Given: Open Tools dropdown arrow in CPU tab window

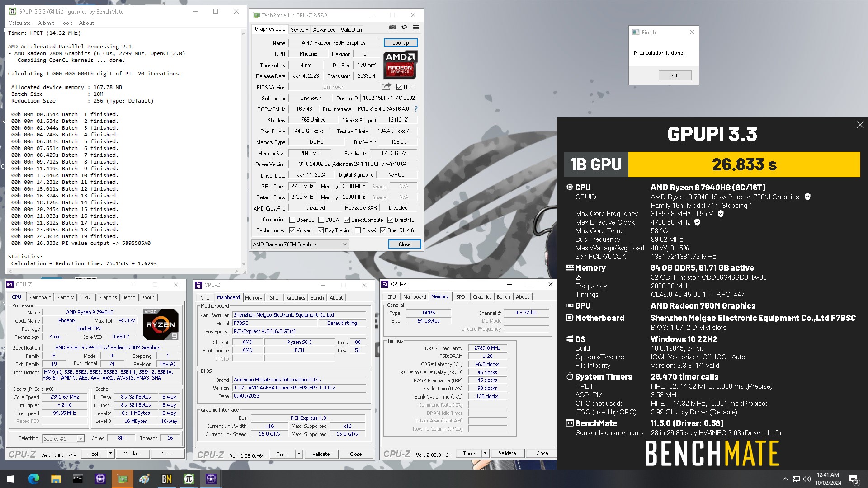Looking at the screenshot, I should (x=110, y=454).
